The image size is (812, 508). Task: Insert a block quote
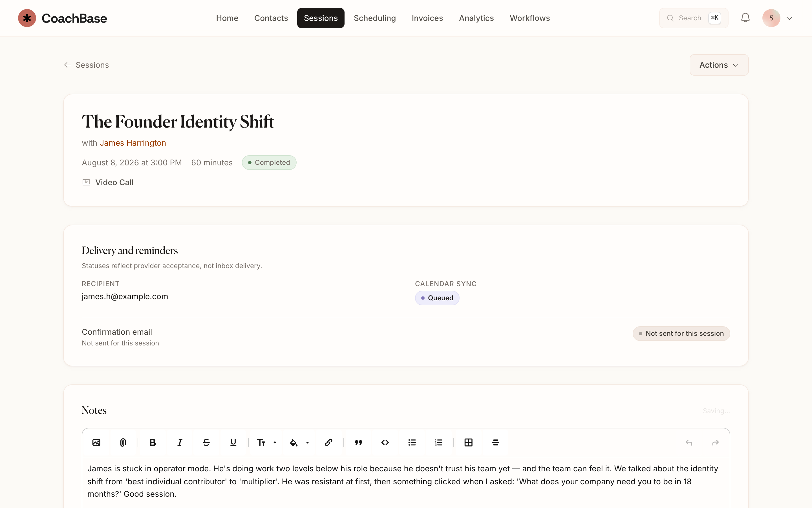pyautogui.click(x=358, y=443)
